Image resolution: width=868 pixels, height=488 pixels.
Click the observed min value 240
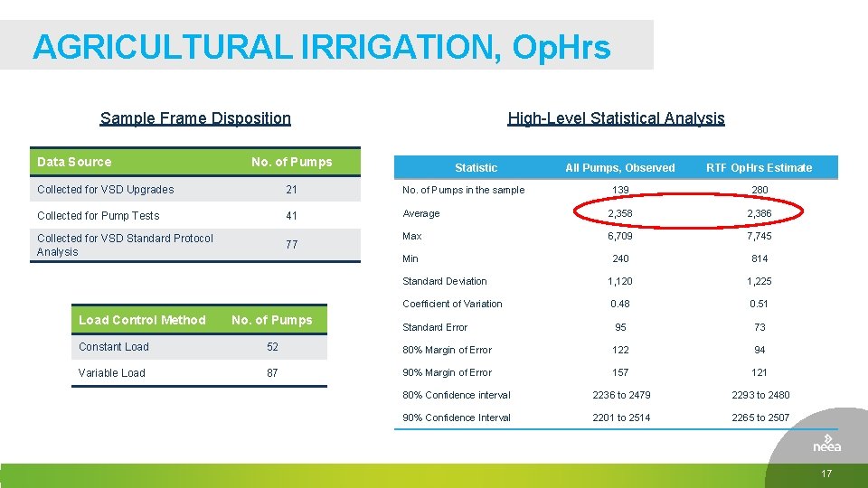[620, 258]
